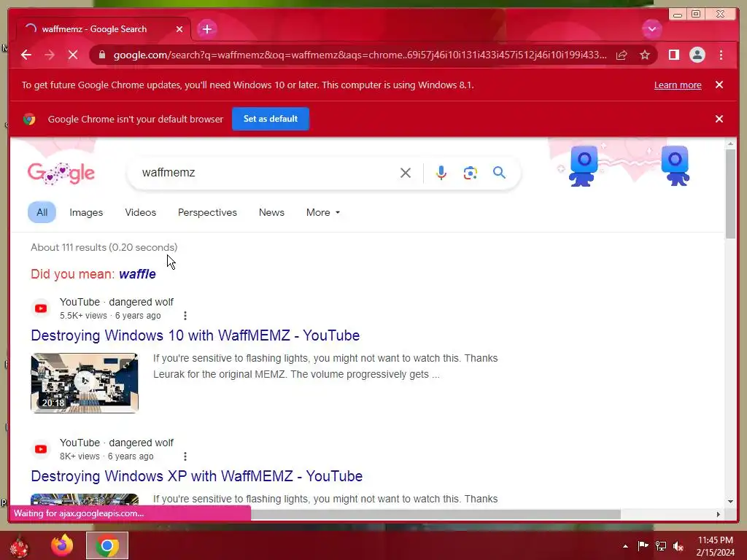Click the suggested spelling waffle
The image size is (747, 560).
(137, 274)
